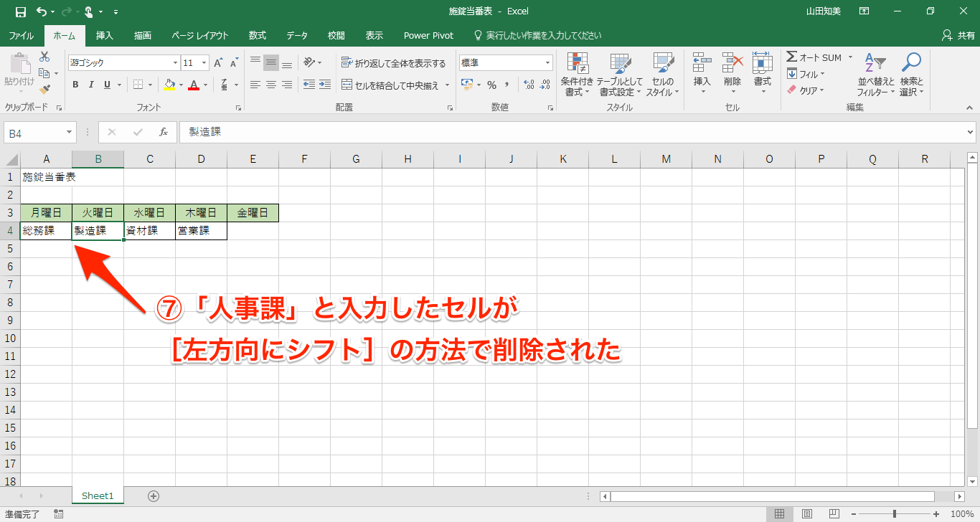Click the Sort & Filter button

[x=875, y=75]
